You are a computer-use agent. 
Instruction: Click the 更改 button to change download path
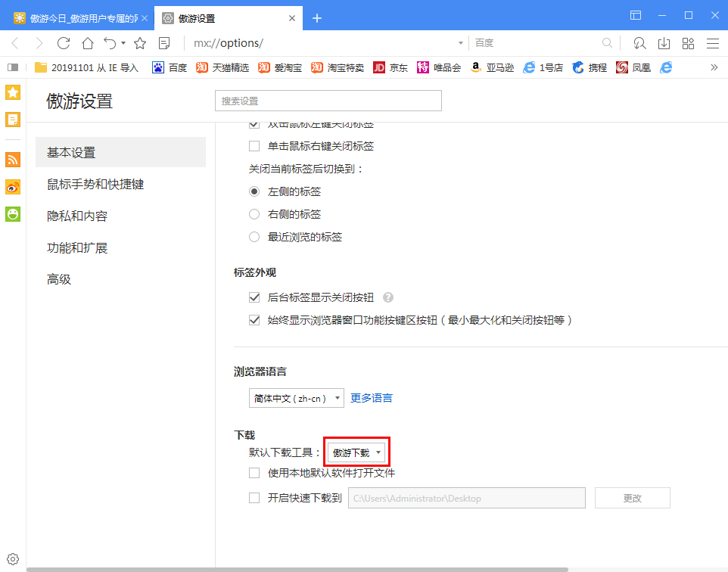[x=632, y=497]
